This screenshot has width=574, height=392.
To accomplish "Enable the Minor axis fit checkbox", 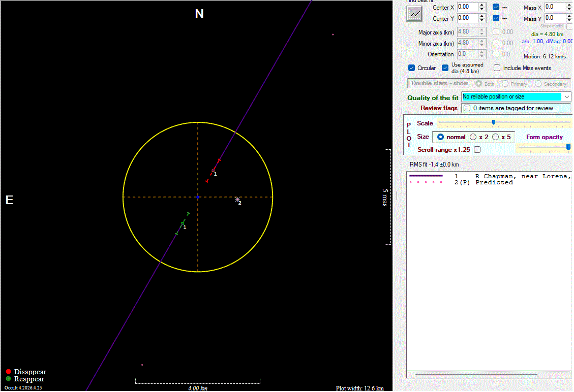I will point(496,43).
